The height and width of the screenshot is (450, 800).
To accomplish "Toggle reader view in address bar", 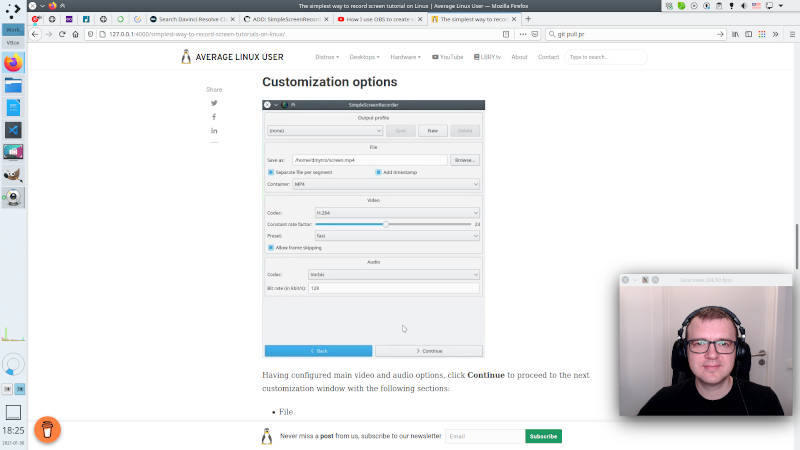I will click(x=506, y=34).
